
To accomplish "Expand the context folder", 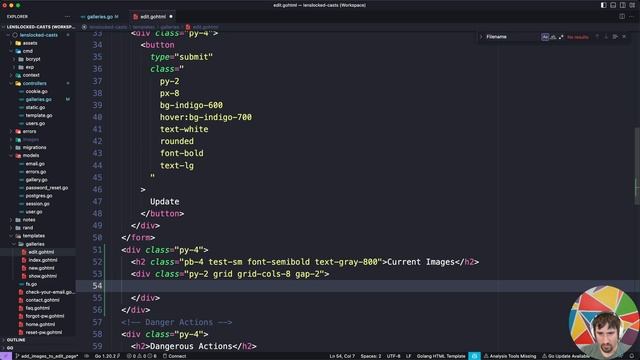I will [31, 76].
